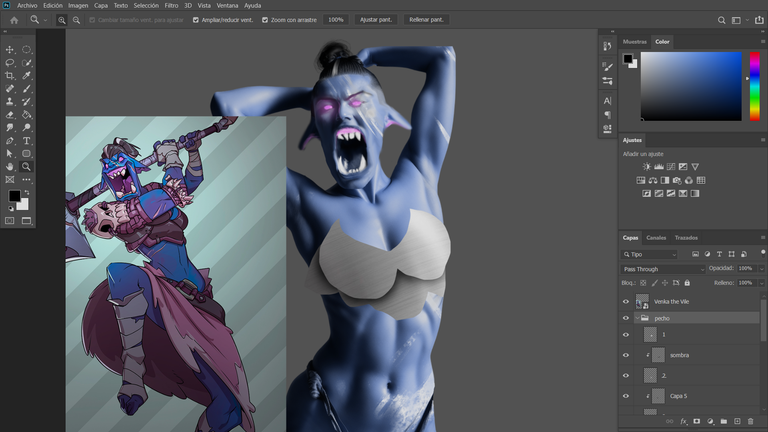Select the Move tool
The width and height of the screenshot is (768, 432).
pos(9,49)
